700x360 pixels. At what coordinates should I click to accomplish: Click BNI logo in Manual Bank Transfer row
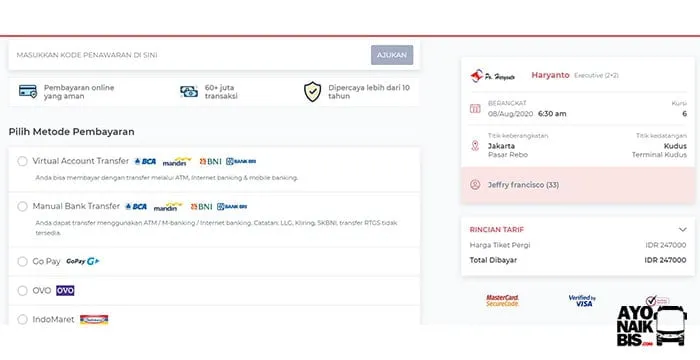tap(201, 206)
